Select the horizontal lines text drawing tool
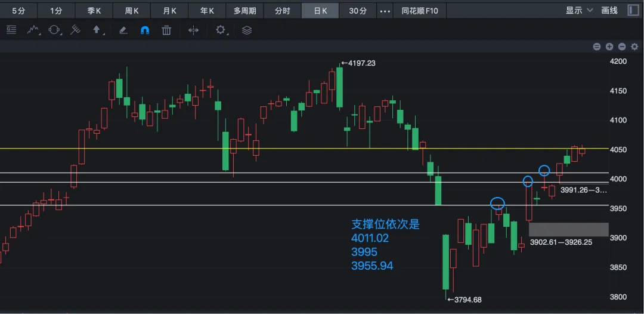Viewport: 644px width, 314px height. click(x=11, y=30)
